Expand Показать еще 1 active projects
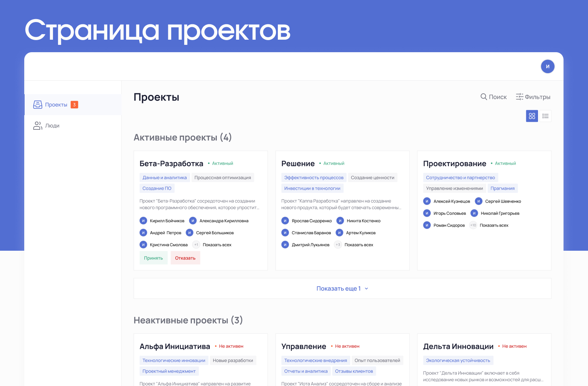Image resolution: width=588 pixels, height=386 pixels. pos(342,289)
